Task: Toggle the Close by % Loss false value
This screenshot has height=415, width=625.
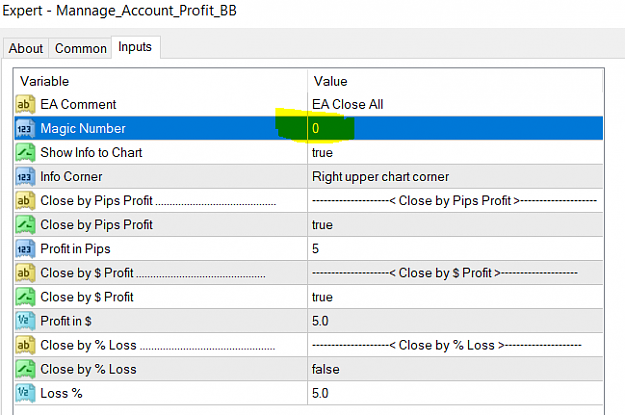Action: (455, 369)
